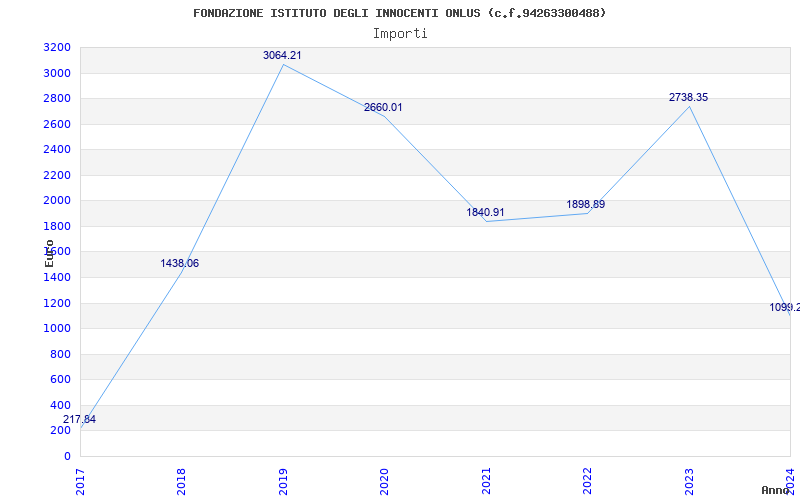Click the 0 y-axis value
Viewport: 800px width, 500px height.
(x=67, y=456)
